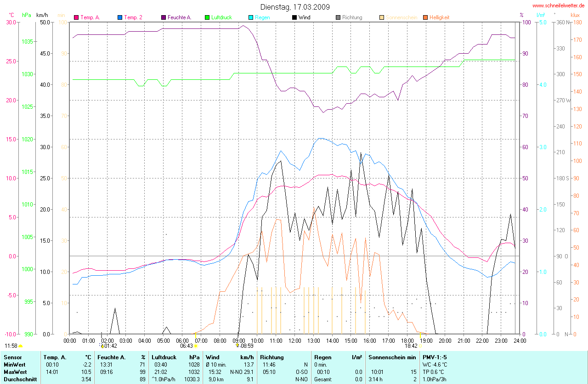Click the Sensor header in the table
Screen dimensions: 588x384
click(x=12, y=357)
